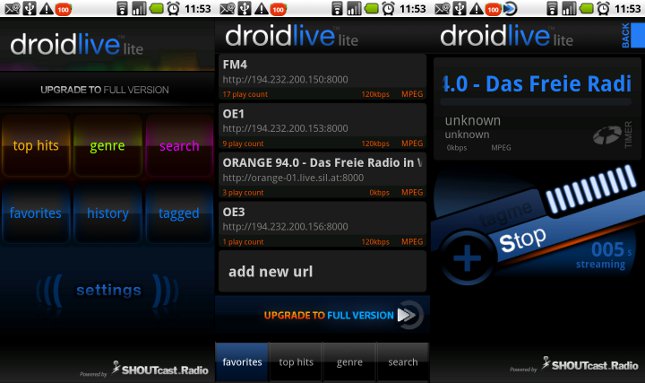Tap add new url
Image resolution: width=645 pixels, height=383 pixels.
pyautogui.click(x=322, y=272)
